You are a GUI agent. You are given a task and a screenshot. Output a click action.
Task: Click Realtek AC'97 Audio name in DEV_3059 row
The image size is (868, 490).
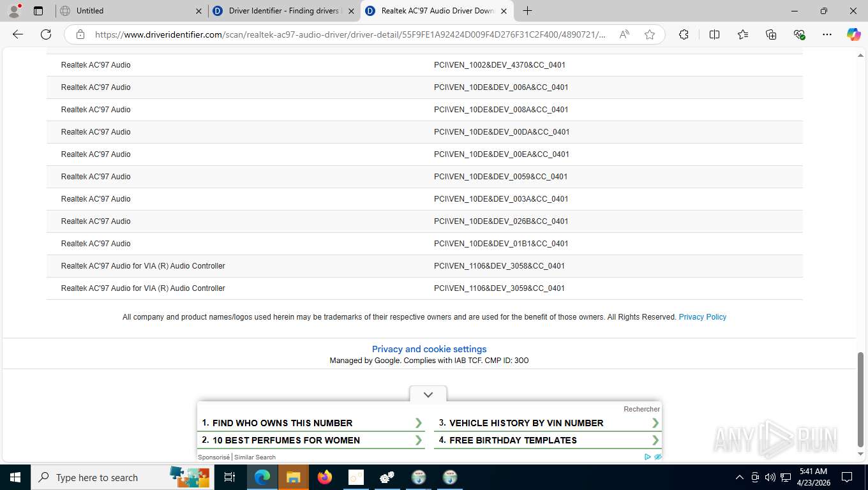point(143,288)
